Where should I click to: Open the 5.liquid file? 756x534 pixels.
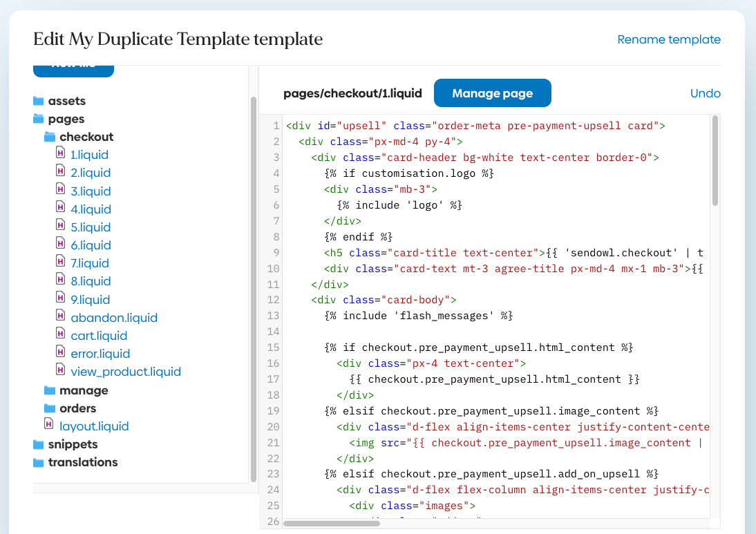click(x=91, y=227)
